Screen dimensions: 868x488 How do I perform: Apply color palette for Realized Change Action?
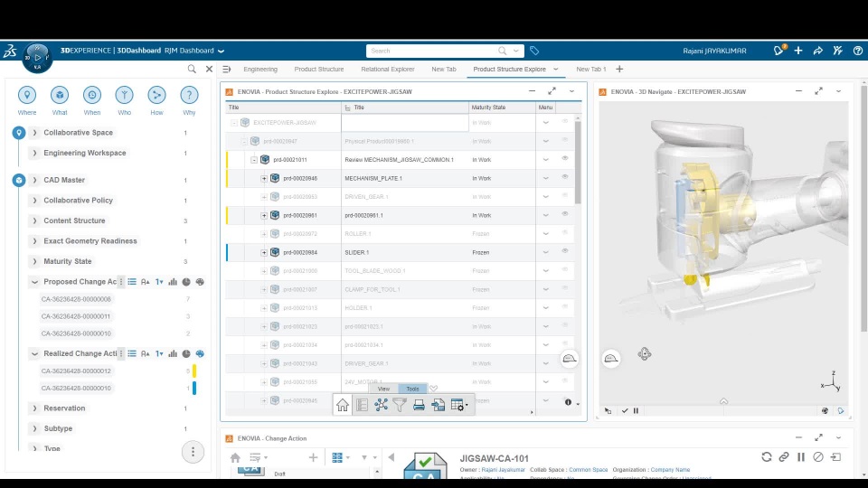pyautogui.click(x=200, y=353)
